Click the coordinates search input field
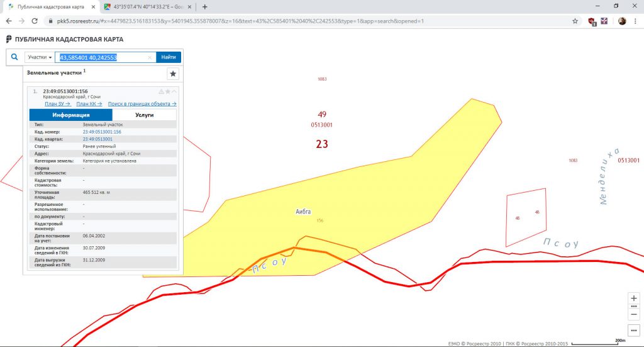The width and height of the screenshot is (644, 347). pyautogui.click(x=101, y=57)
